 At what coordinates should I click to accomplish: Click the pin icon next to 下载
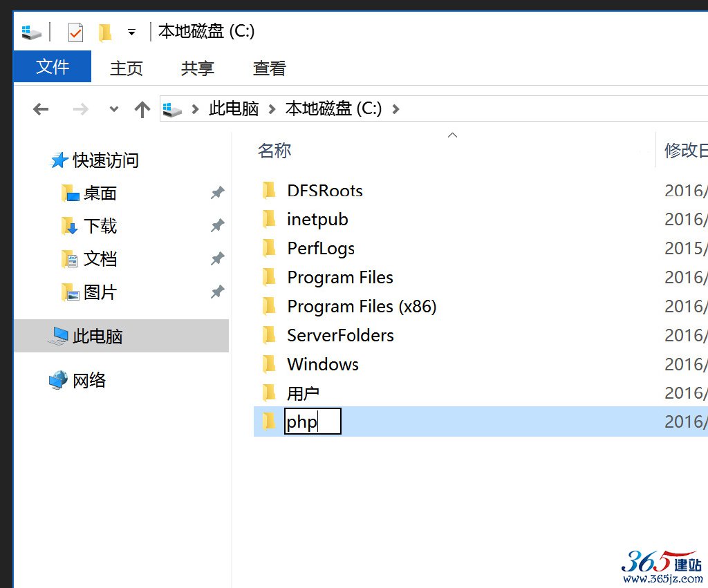pos(217,225)
